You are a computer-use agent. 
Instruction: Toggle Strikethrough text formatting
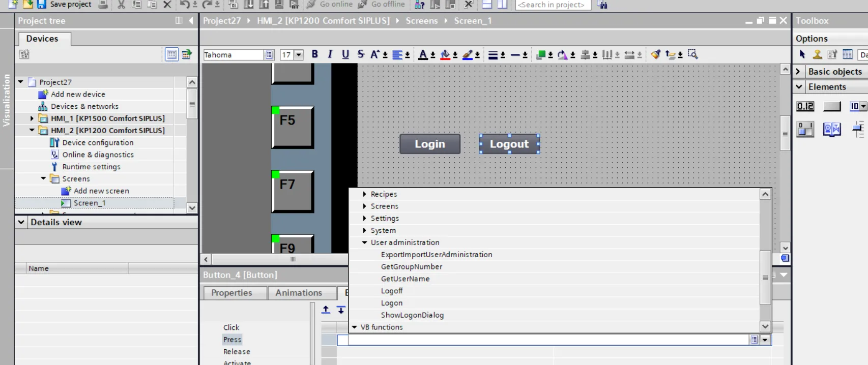click(x=361, y=54)
